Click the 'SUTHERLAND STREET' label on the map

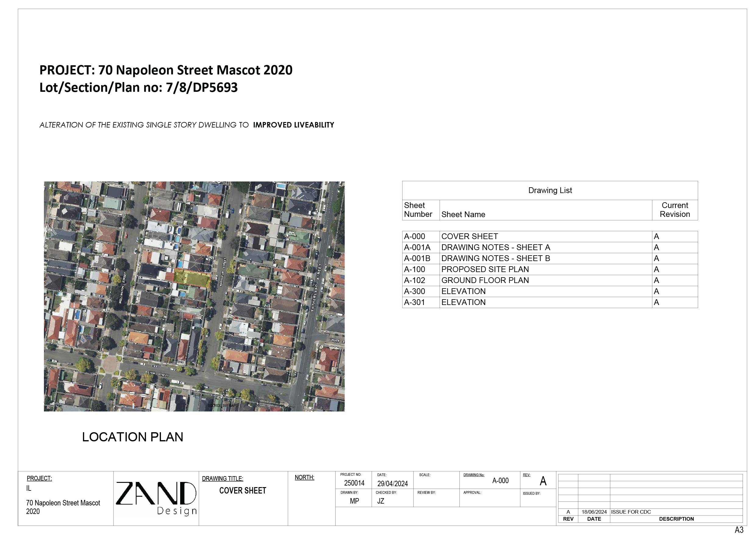[x=316, y=287]
